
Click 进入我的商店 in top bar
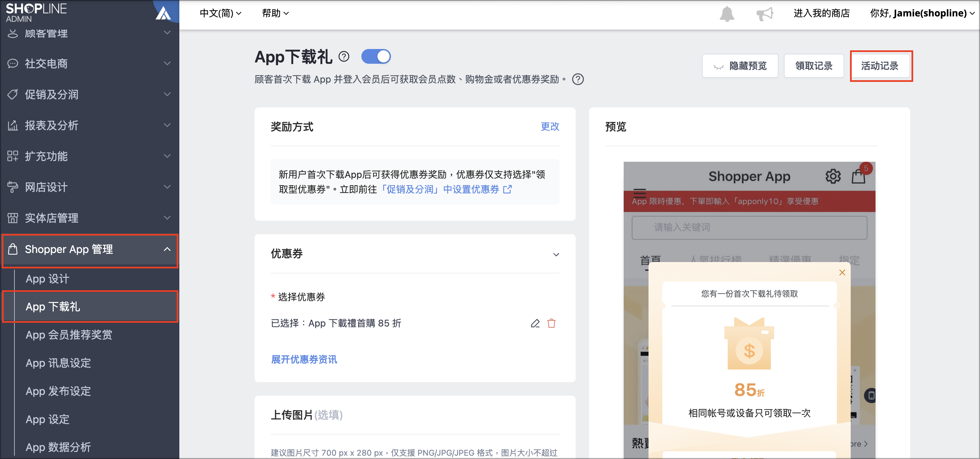(822, 13)
